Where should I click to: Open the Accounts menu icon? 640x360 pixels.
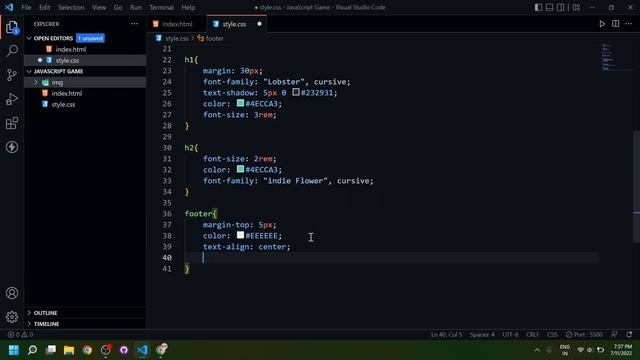12,293
